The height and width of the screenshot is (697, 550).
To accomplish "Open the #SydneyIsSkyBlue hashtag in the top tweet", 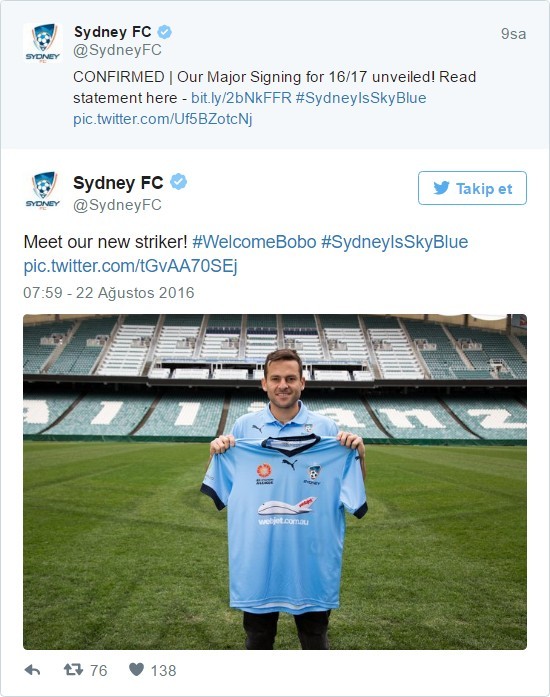I will (x=361, y=98).
